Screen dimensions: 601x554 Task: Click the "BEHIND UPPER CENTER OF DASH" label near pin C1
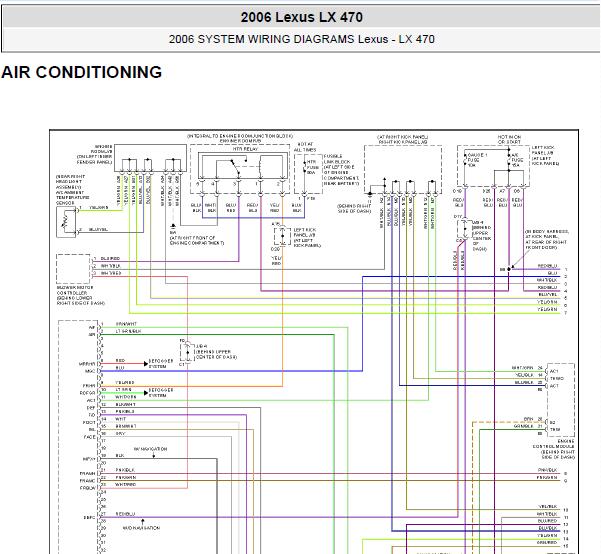[216, 354]
